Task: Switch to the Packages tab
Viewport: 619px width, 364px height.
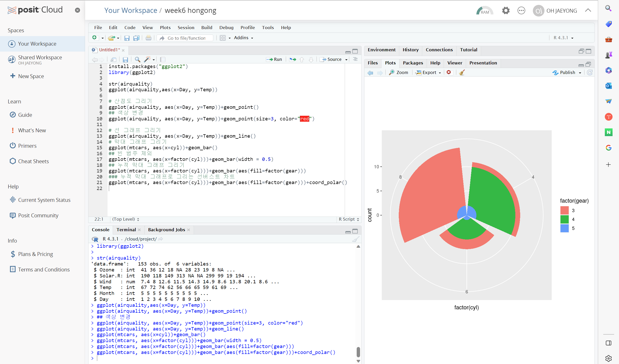Action: point(413,63)
